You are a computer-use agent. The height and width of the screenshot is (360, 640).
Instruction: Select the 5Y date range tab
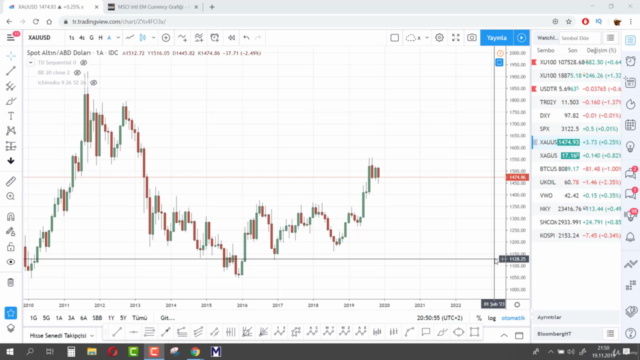123,318
